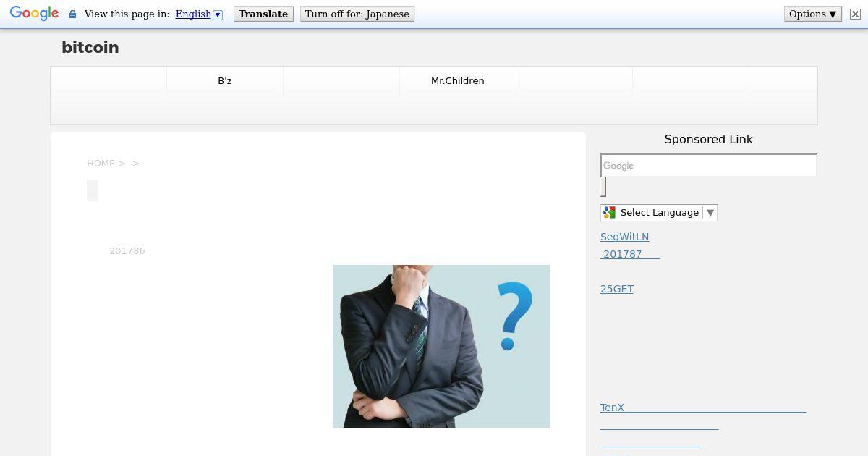Open the English language dropdown

click(x=199, y=14)
